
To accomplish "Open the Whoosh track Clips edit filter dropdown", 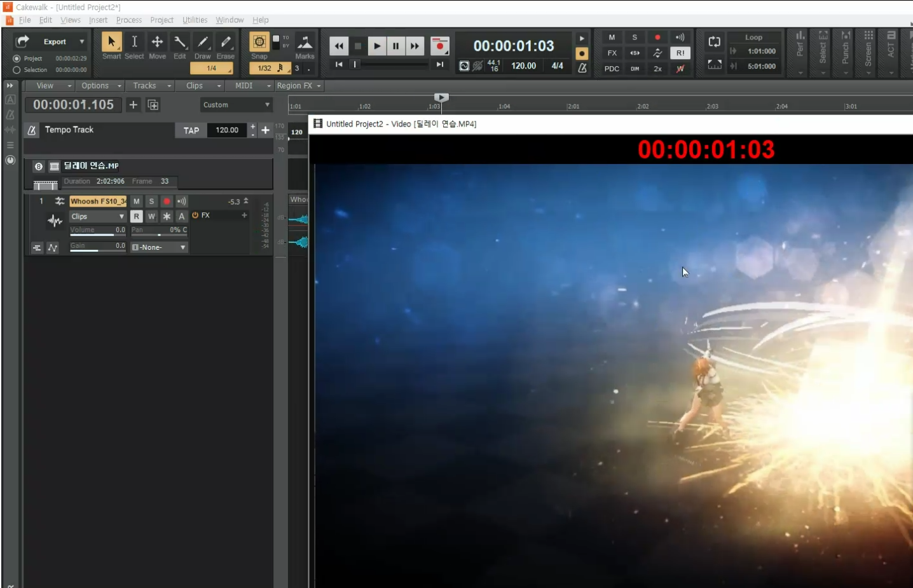I will pyautogui.click(x=98, y=217).
